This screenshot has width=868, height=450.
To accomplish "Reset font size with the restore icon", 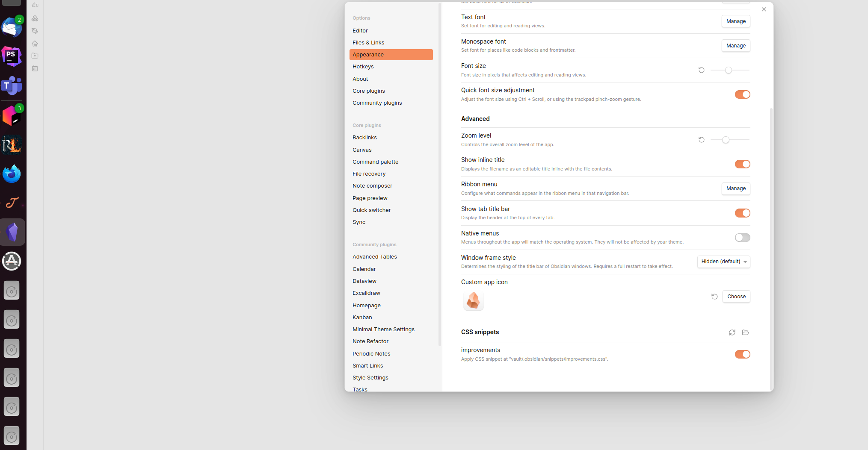I will (x=702, y=70).
